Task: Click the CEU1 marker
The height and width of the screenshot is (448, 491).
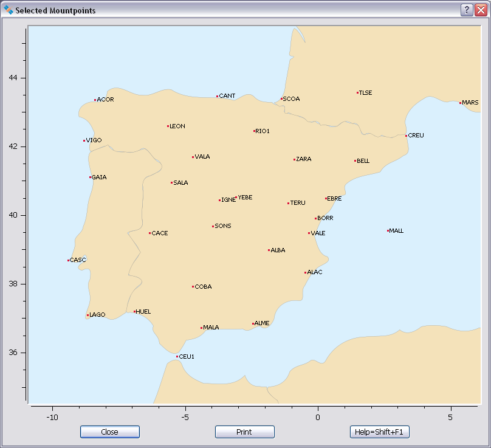Action: 177,357
